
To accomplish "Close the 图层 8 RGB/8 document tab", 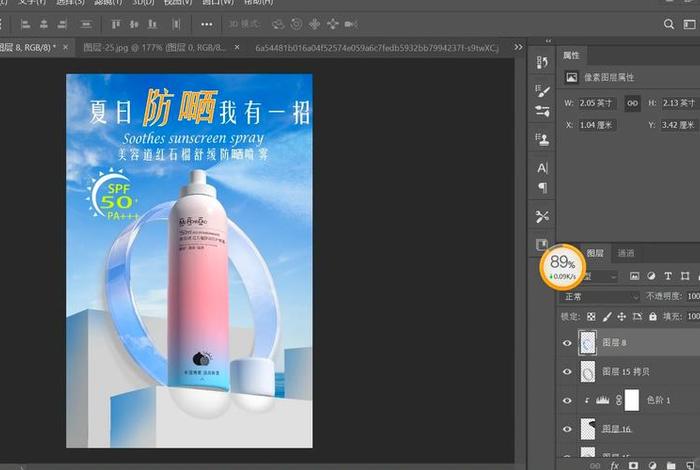I will [66, 47].
